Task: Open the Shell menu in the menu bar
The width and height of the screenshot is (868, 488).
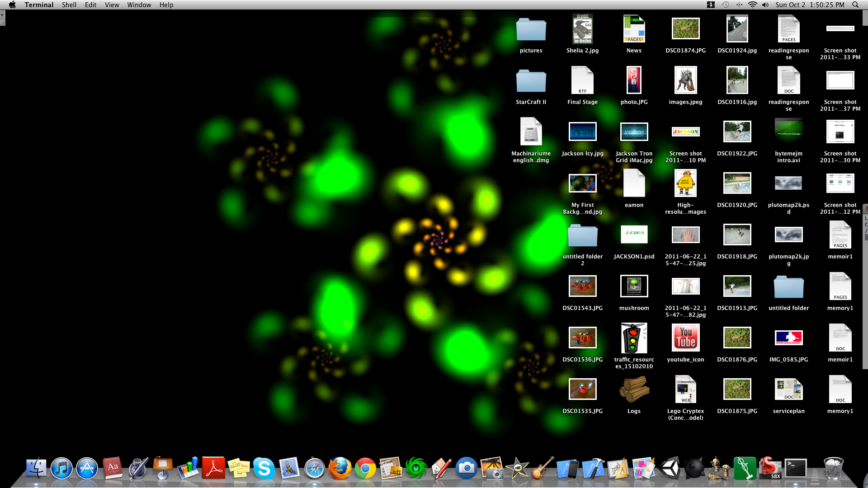Action: pyautogui.click(x=69, y=5)
